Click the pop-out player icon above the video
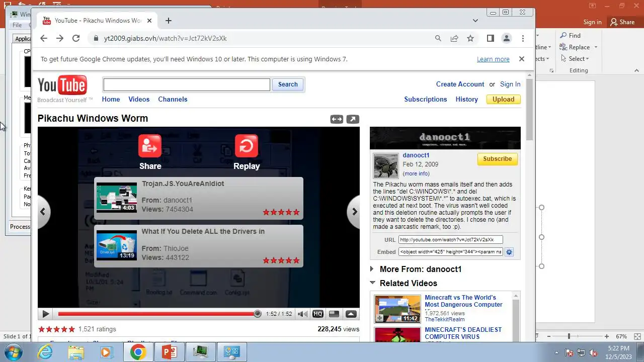644x362 pixels. coord(353,119)
